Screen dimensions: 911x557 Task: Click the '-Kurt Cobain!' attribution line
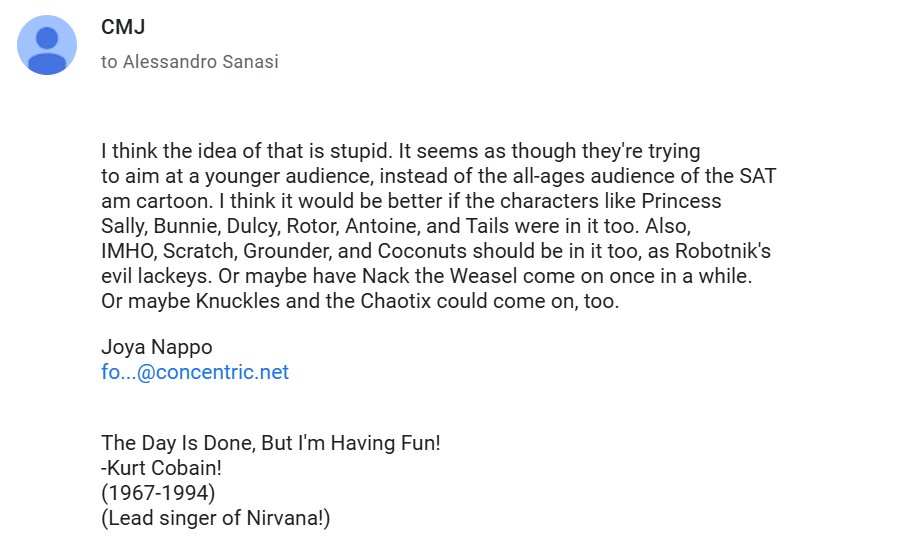pyautogui.click(x=162, y=468)
